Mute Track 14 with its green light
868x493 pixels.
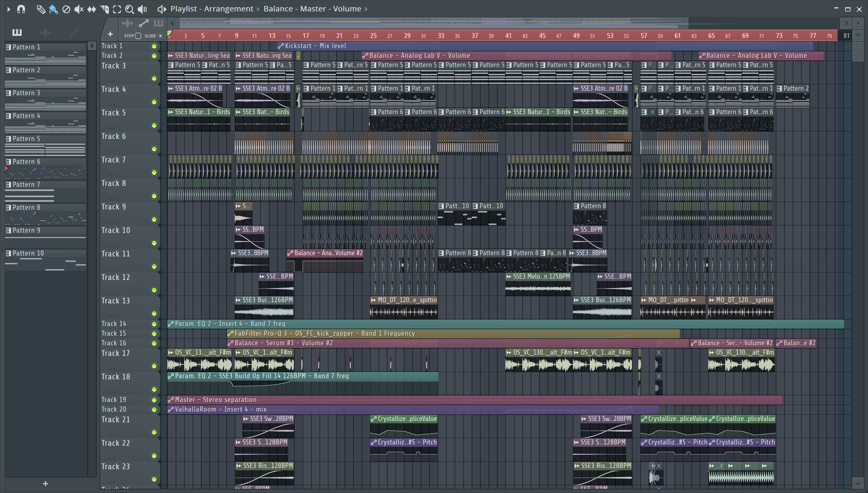154,324
